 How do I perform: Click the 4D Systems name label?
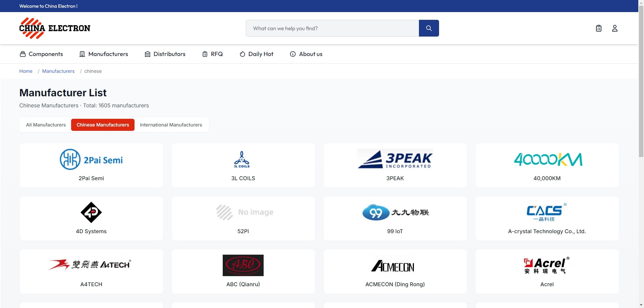91,231
